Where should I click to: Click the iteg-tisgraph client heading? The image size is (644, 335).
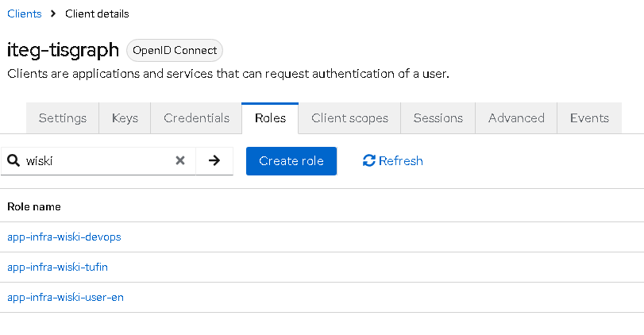click(63, 50)
